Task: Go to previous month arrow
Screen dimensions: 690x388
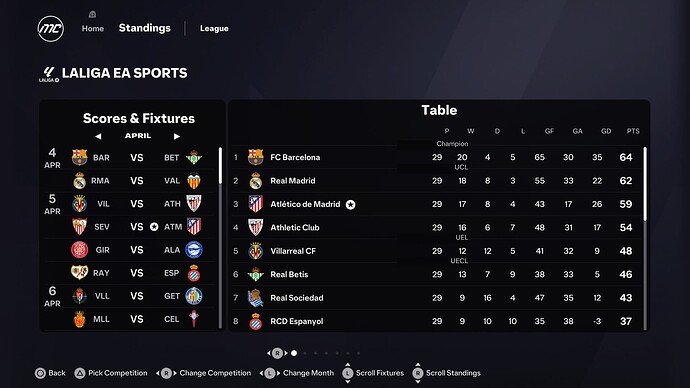Action: [x=98, y=136]
